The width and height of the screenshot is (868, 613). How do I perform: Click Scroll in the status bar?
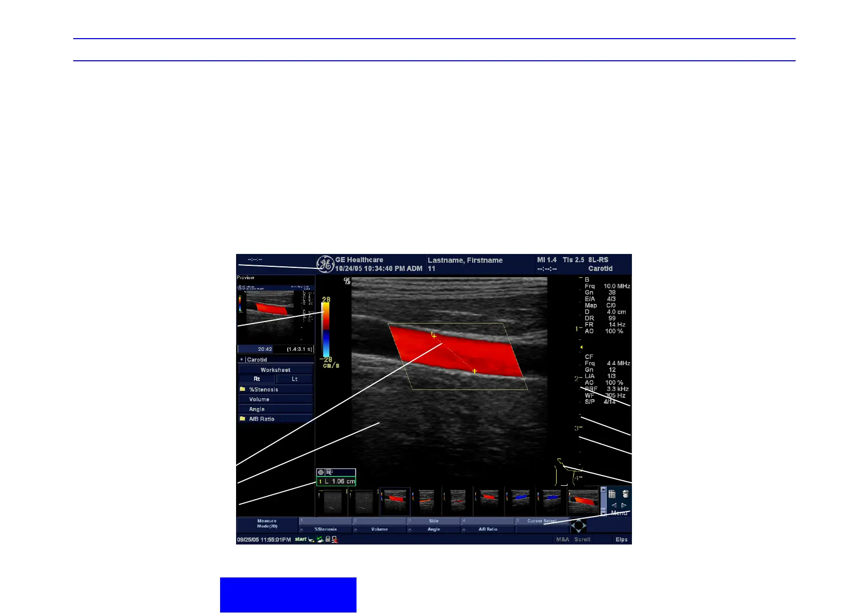point(582,539)
